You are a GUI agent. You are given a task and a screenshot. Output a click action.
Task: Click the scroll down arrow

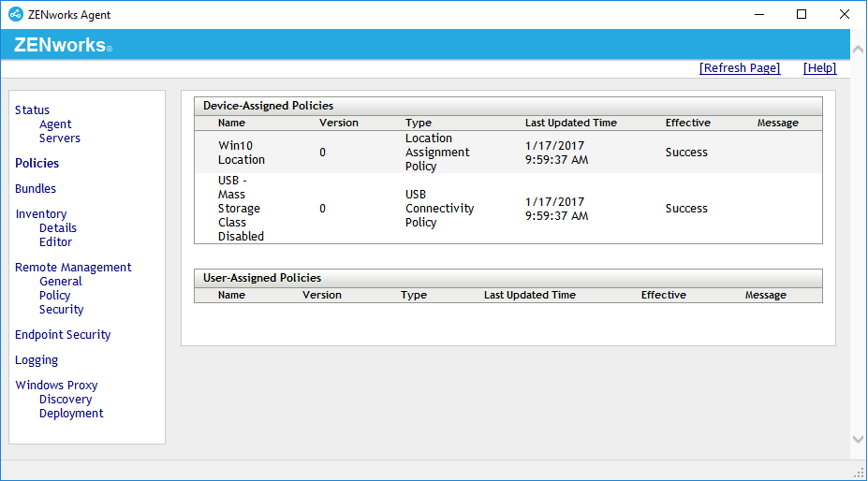point(858,440)
